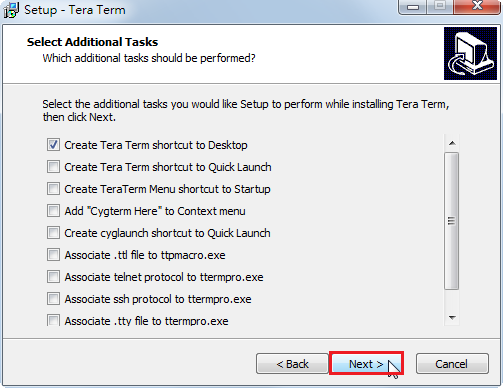This screenshot has height=388, width=503.
Task: Click the computer wizard image in header
Action: tap(470, 53)
